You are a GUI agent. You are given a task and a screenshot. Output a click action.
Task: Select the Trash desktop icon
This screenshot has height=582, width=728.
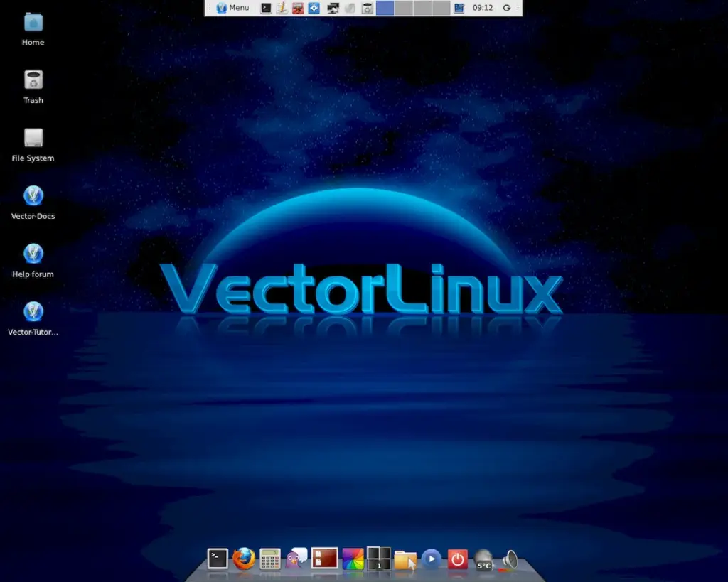pos(33,87)
